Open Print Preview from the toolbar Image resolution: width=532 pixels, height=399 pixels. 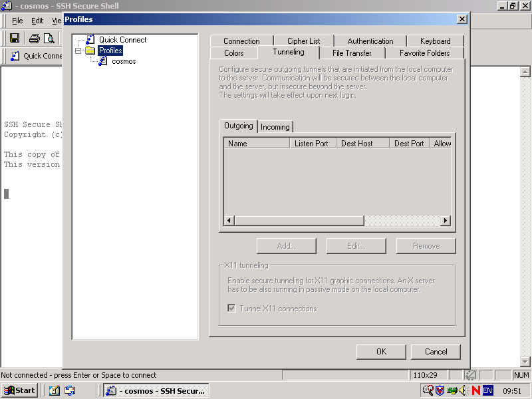coord(49,39)
